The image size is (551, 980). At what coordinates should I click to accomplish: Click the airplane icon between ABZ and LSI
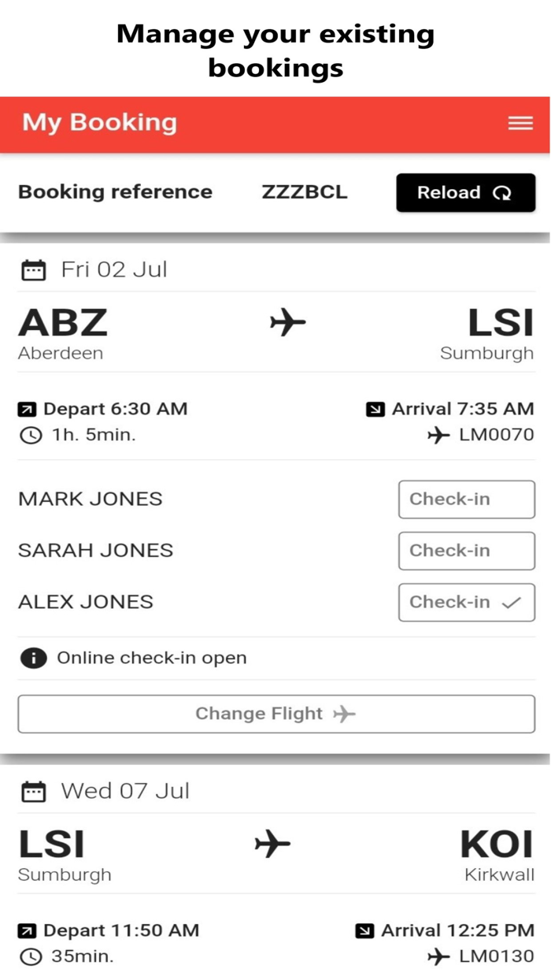[287, 322]
